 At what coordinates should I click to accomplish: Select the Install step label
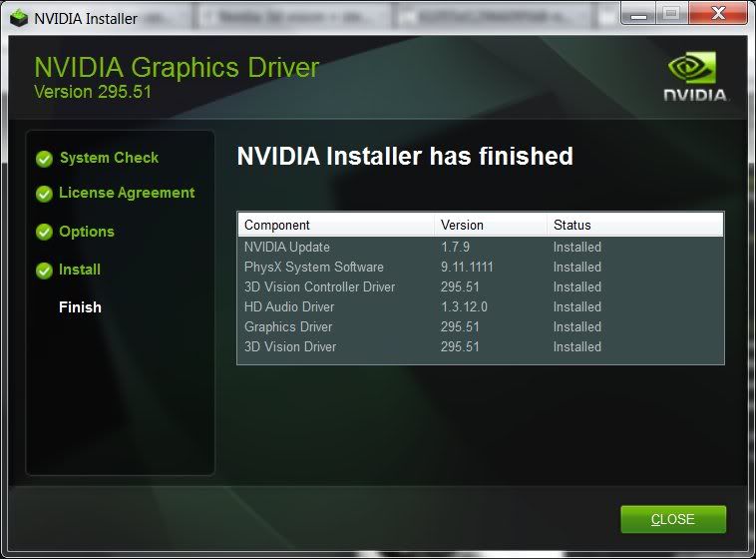coord(80,270)
